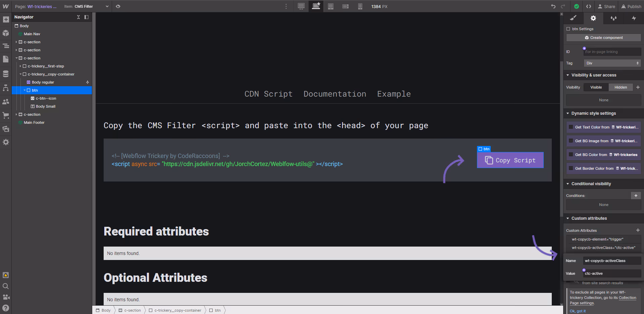Toggle preview mode with the eye icon
644x314 pixels.
coord(118,6)
